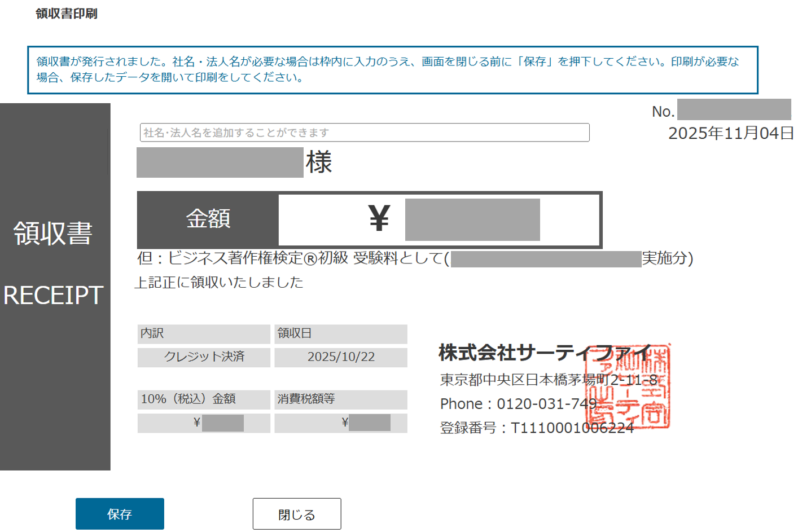Select the 内訳 table header
The image size is (798, 532).
click(x=203, y=334)
